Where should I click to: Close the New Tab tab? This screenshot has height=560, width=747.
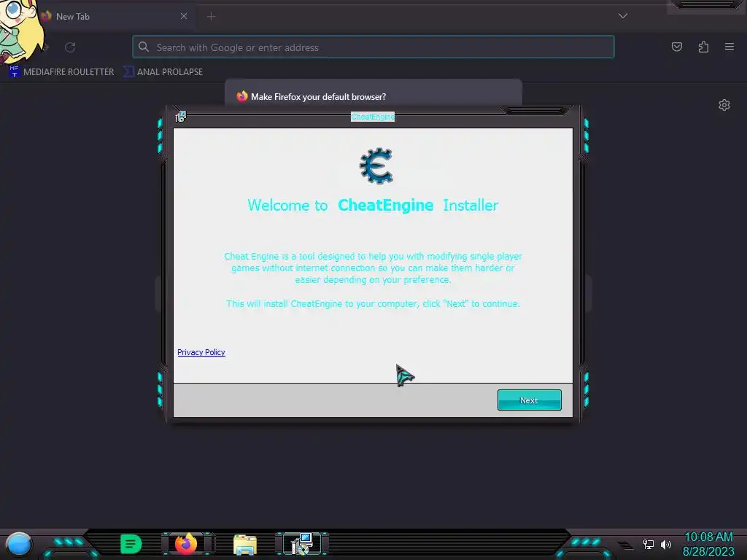(184, 16)
